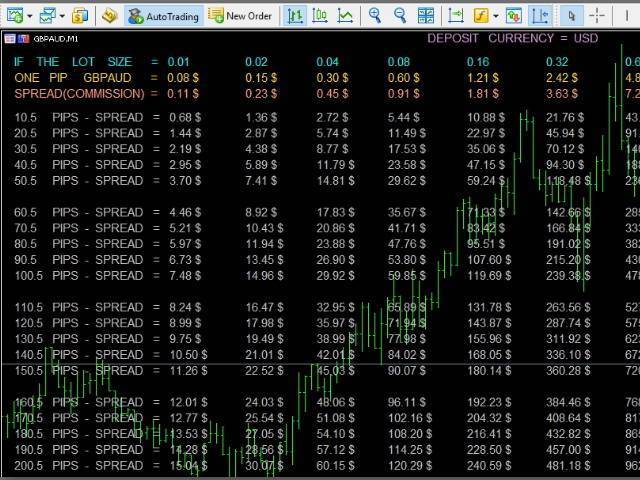
Task: Click the New Chart icon
Action: 13,15
